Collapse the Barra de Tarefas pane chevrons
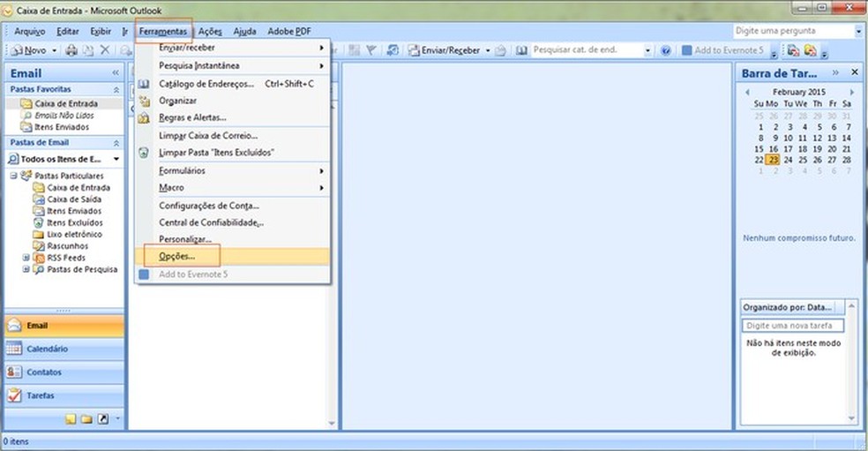 click(x=835, y=72)
